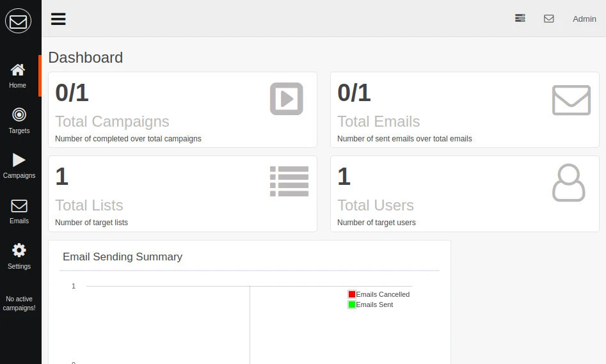Viewport: 606px width, 364px height.
Task: Expand the Admin user menu
Action: click(x=584, y=19)
